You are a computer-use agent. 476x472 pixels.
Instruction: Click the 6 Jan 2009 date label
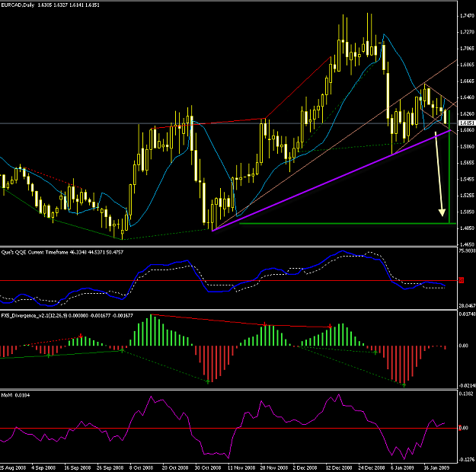click(x=403, y=467)
